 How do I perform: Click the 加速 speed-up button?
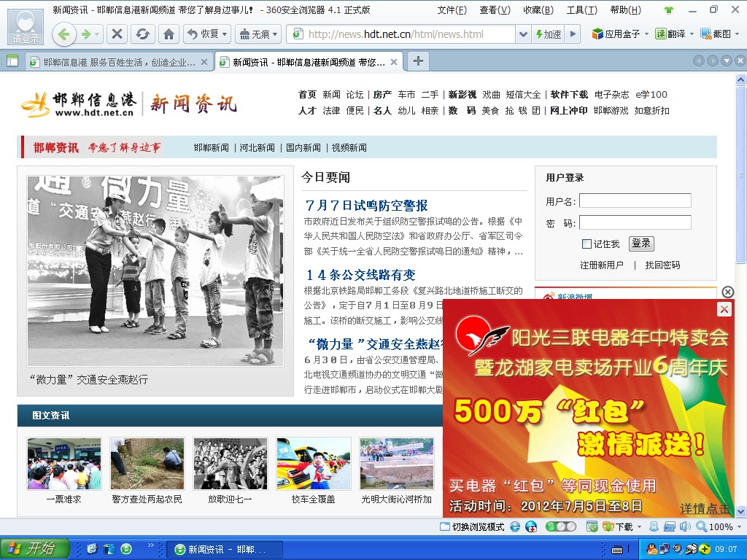549,34
